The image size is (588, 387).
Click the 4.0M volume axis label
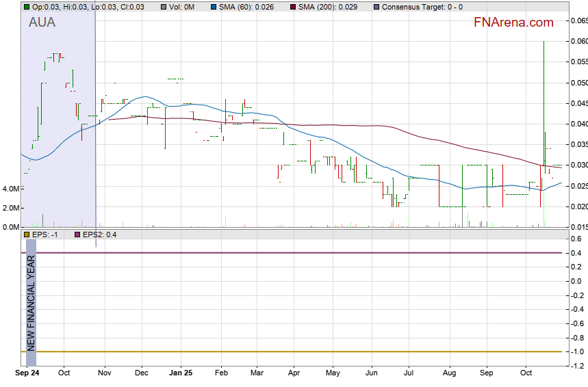(x=10, y=189)
